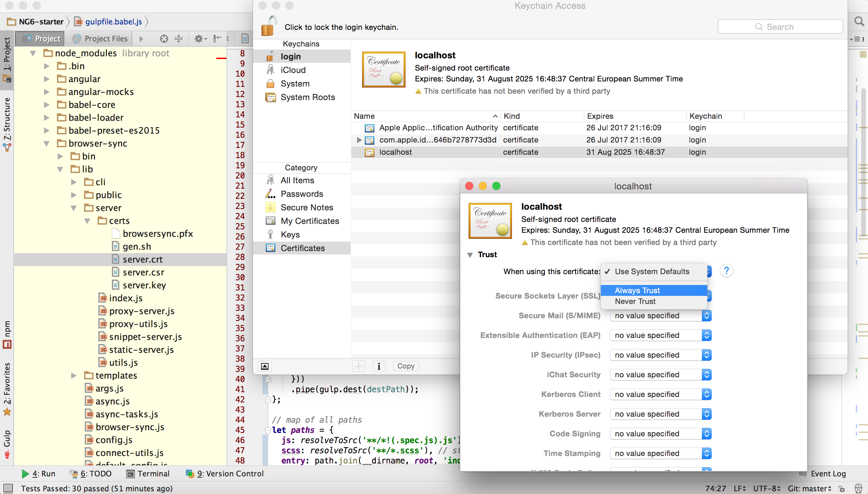The image size is (868, 494).
Task: Open the Secure Mail (S/MIME) dropdown
Action: 660,316
